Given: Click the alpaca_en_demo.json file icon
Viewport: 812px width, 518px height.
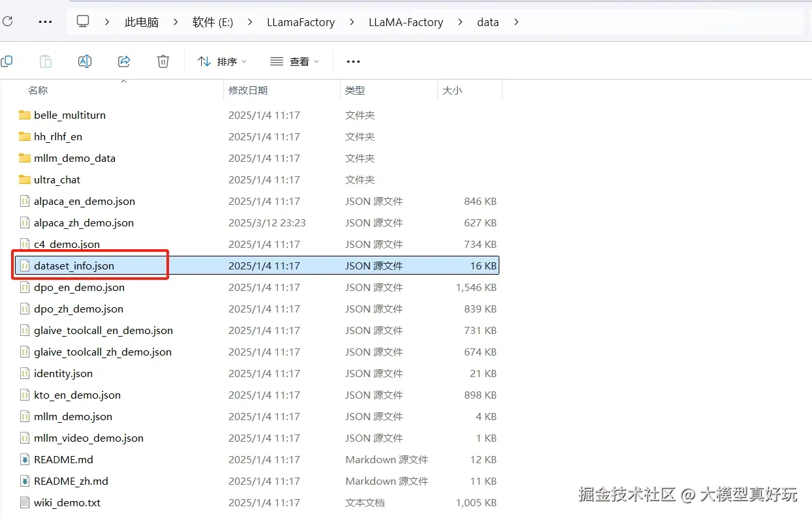Looking at the screenshot, I should 25,201.
